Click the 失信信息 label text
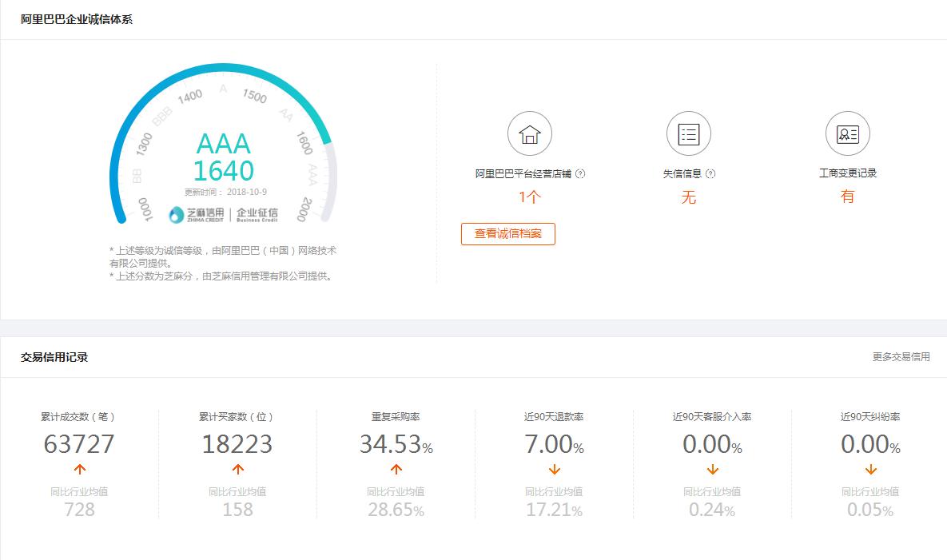Image resolution: width=947 pixels, height=560 pixels. [682, 174]
